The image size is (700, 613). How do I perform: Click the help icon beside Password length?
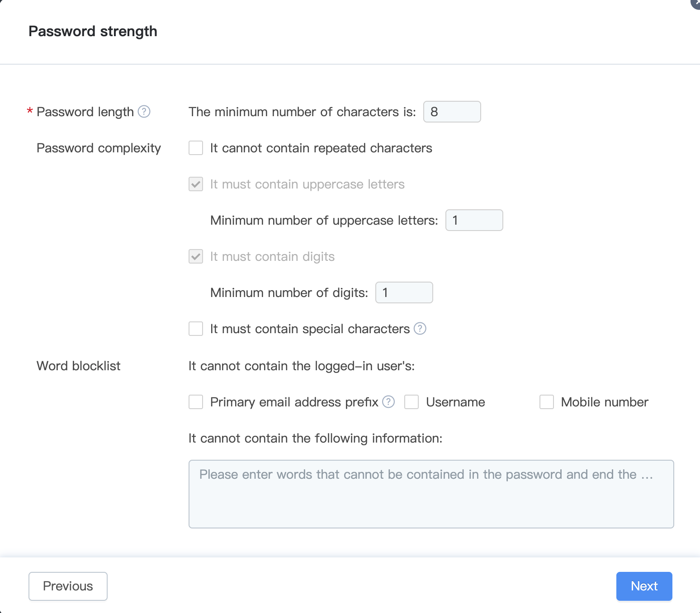coord(144,111)
